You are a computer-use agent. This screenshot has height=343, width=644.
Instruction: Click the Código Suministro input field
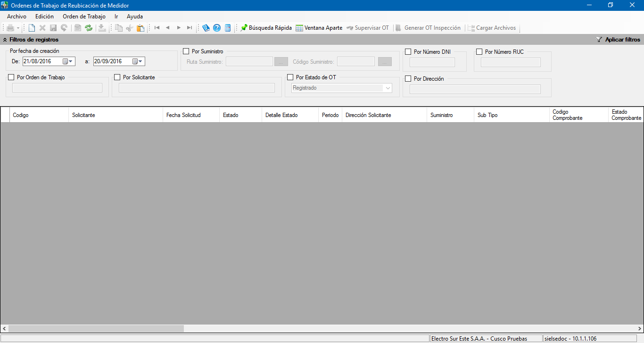click(356, 62)
